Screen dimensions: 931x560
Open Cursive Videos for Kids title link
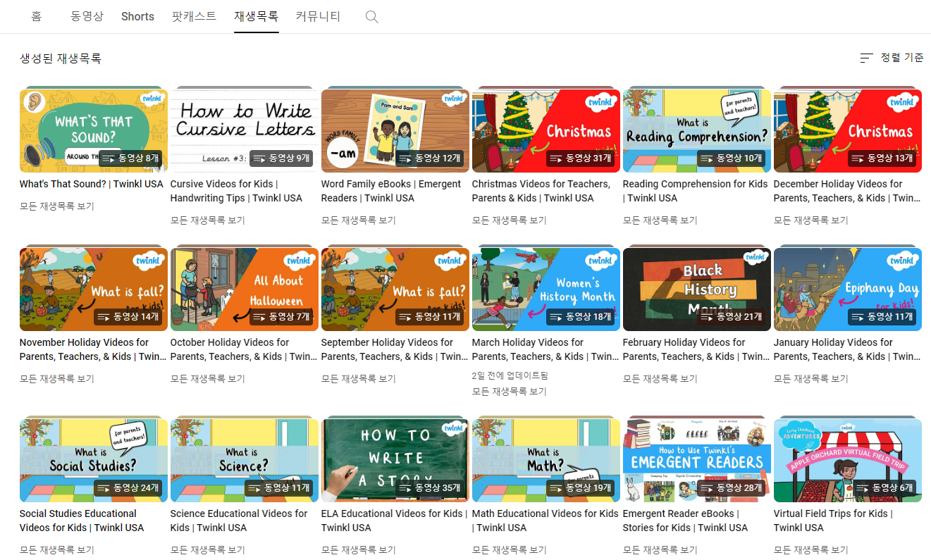click(236, 191)
